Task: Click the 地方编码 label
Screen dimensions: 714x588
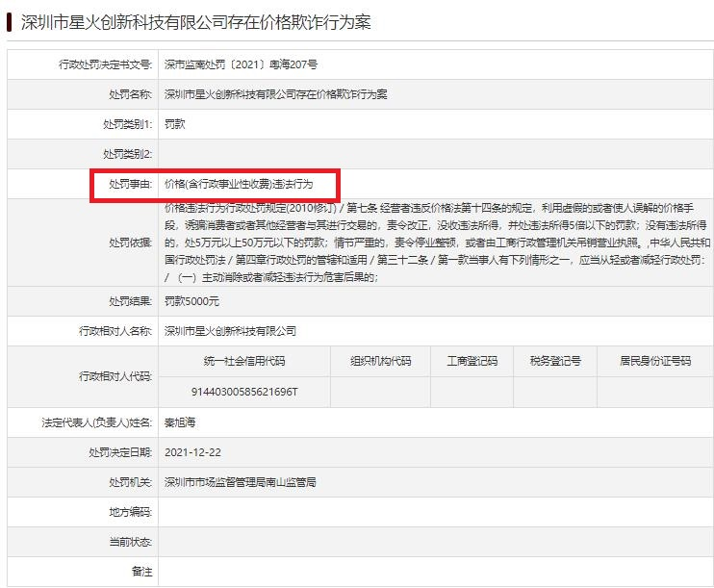Action: [x=130, y=512]
